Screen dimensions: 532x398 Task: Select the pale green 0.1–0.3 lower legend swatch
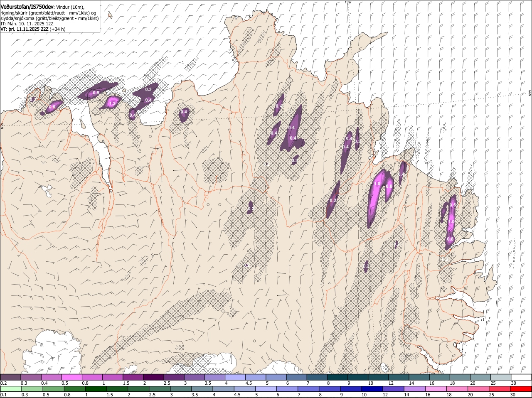[10, 389]
